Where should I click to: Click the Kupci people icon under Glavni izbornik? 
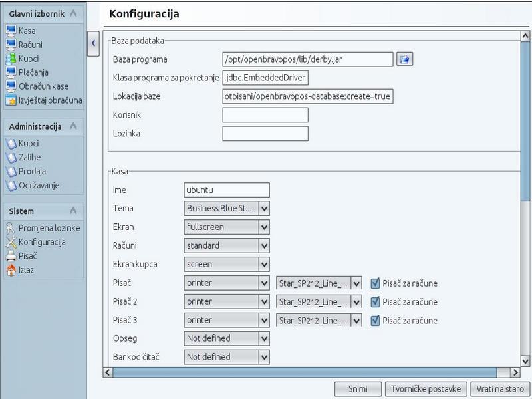coord(11,59)
